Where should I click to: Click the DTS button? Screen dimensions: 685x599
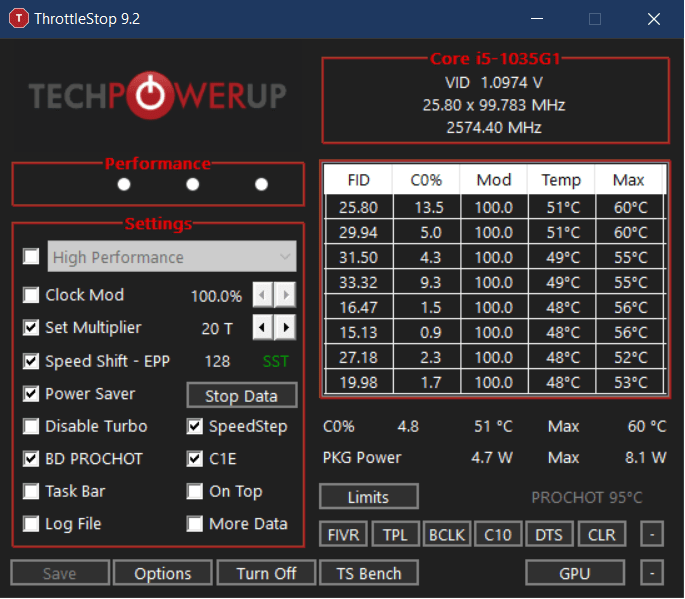(549, 534)
